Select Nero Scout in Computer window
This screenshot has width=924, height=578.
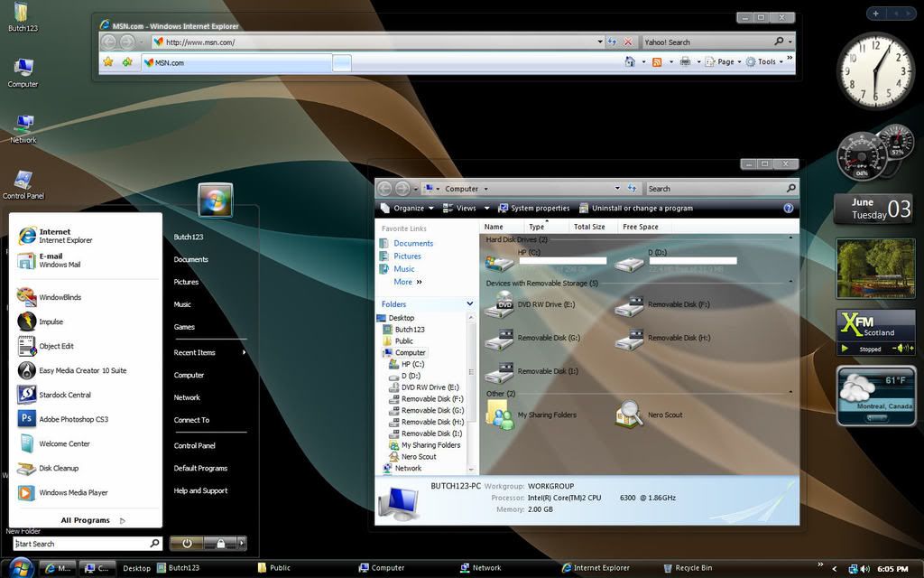(x=649, y=415)
